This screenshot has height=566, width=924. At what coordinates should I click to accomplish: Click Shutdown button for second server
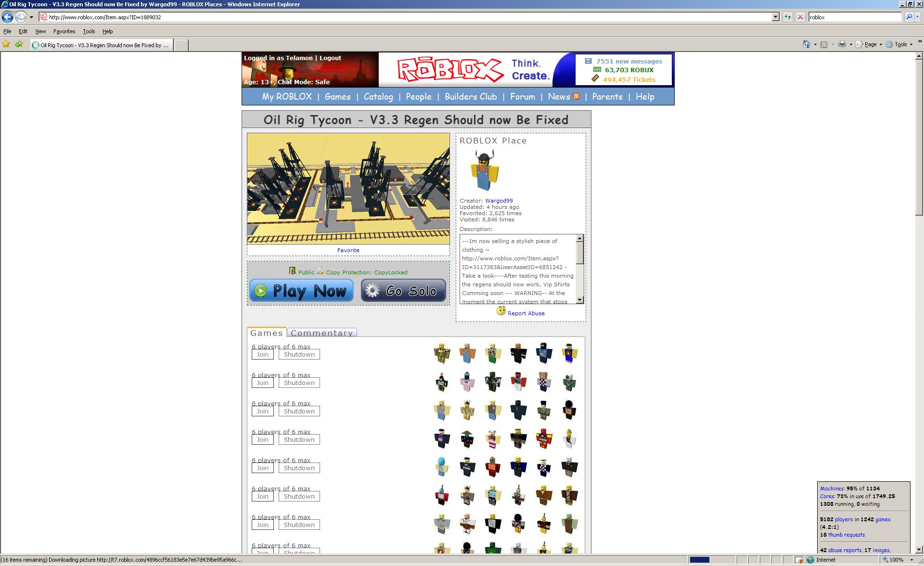298,383
